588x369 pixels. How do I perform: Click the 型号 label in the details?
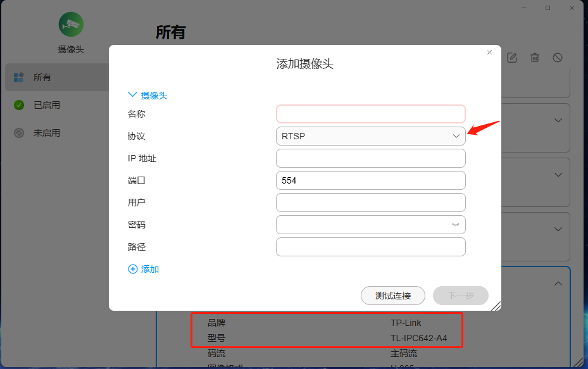pos(216,338)
